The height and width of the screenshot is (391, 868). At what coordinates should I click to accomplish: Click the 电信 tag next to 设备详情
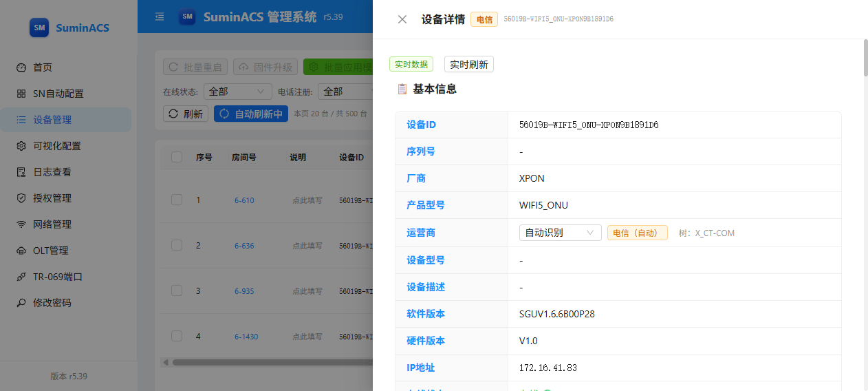pyautogui.click(x=484, y=19)
